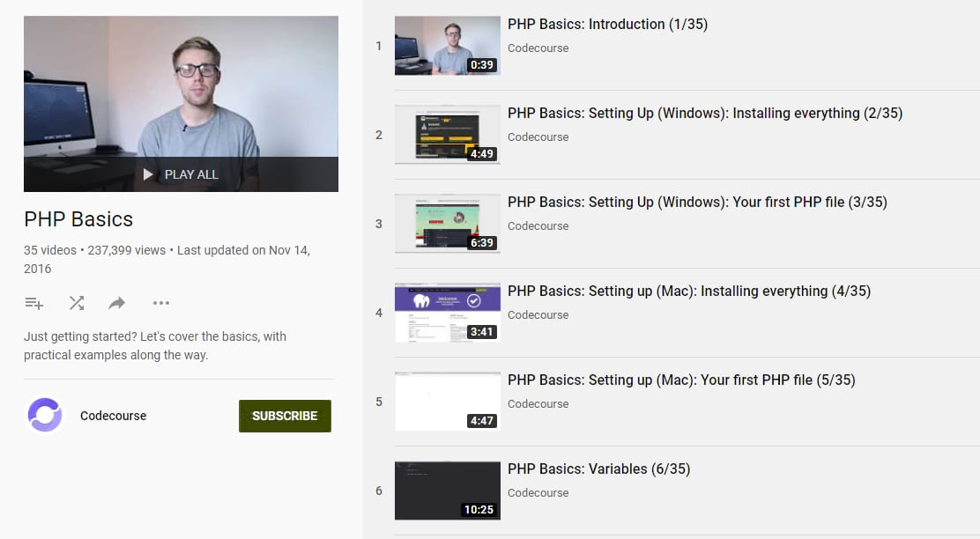
Task: Click the thumbnail of the Introduction video
Action: pos(447,45)
